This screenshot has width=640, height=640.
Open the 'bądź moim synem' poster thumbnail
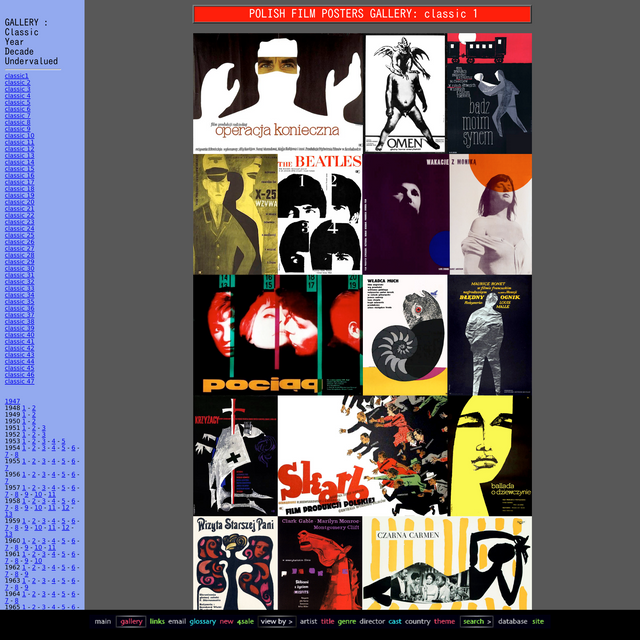[x=489, y=93]
